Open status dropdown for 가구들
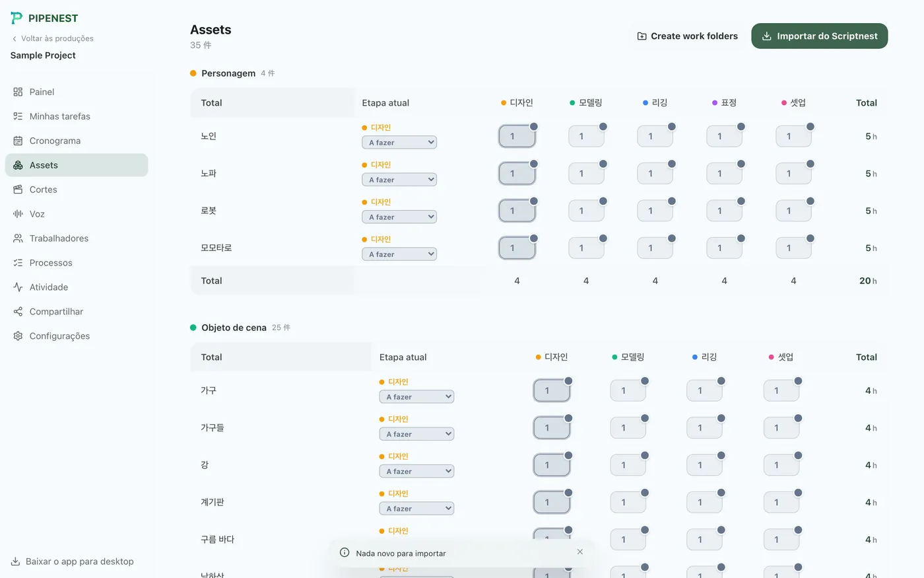This screenshot has width=924, height=578. click(x=416, y=434)
